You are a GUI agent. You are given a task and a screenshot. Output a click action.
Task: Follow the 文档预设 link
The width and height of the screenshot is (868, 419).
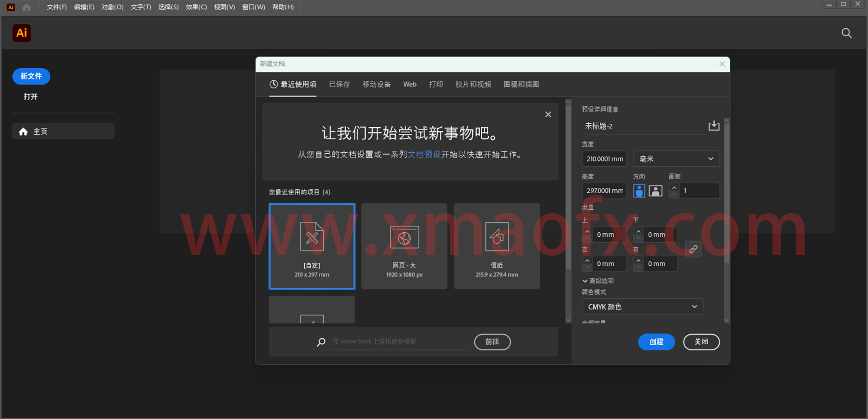(x=424, y=155)
